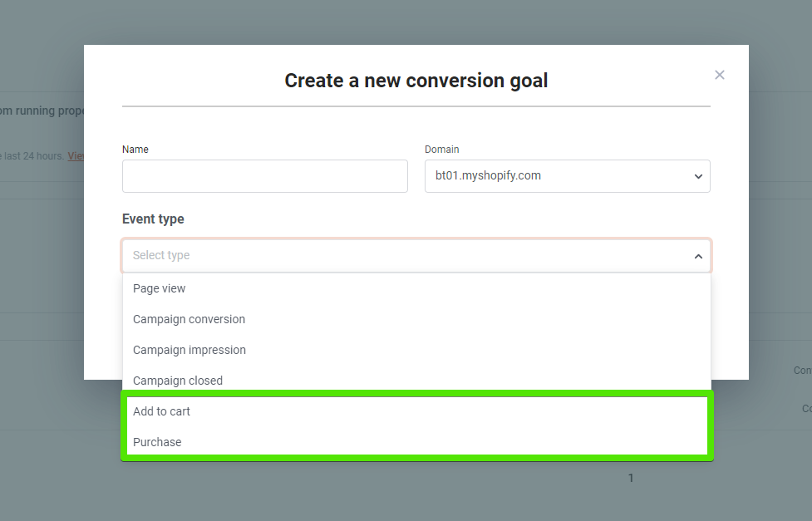
Task: Click the Event type collapse chevron
Action: (x=698, y=257)
